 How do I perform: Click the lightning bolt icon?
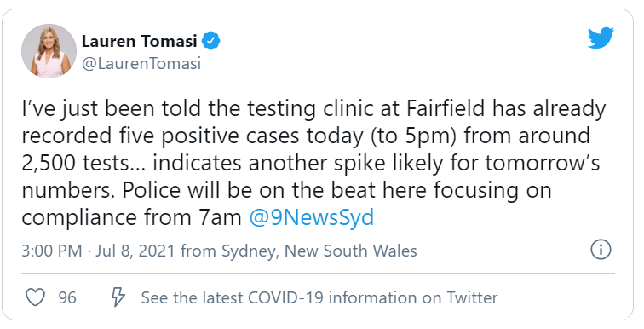[118, 297]
